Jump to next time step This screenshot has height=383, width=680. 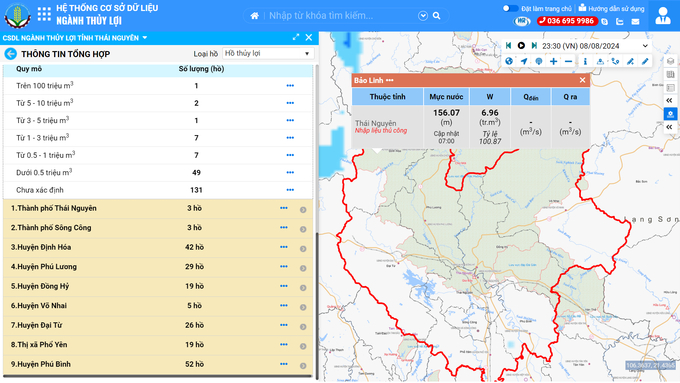point(534,46)
